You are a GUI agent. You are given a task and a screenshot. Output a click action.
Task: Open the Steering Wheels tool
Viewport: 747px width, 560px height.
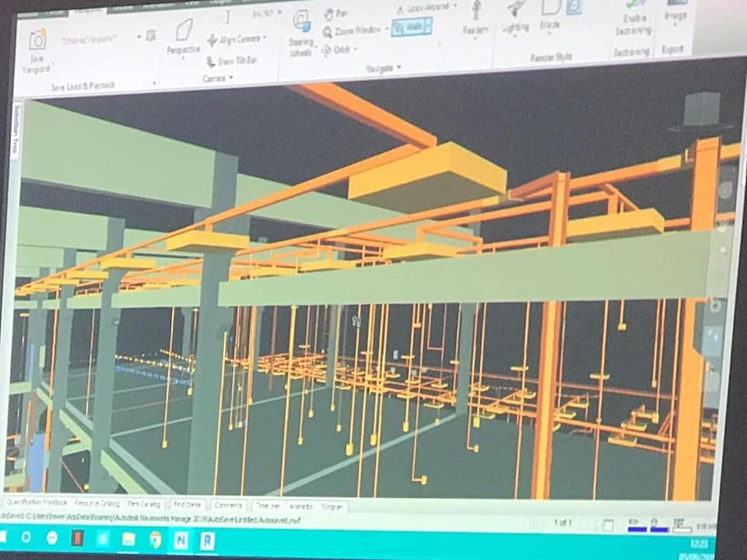pyautogui.click(x=301, y=34)
